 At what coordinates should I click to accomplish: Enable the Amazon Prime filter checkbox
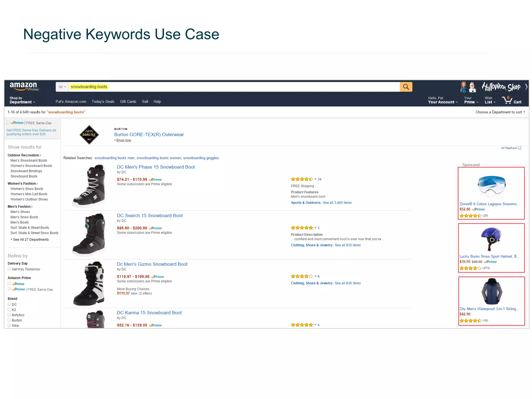point(9,284)
